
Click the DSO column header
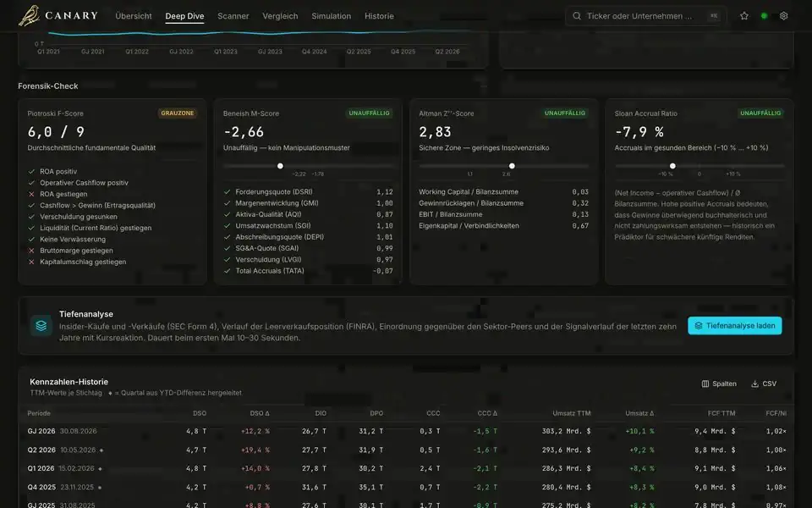click(x=200, y=413)
